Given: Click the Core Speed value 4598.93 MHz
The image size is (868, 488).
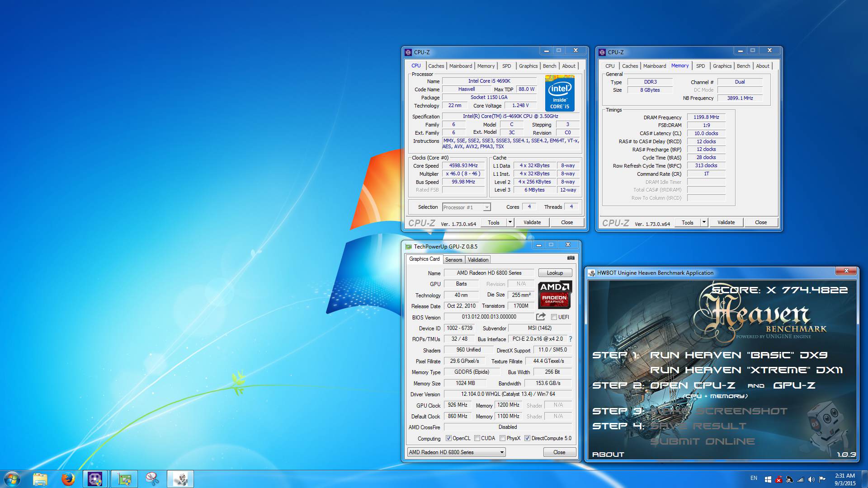Looking at the screenshot, I should pos(463,166).
